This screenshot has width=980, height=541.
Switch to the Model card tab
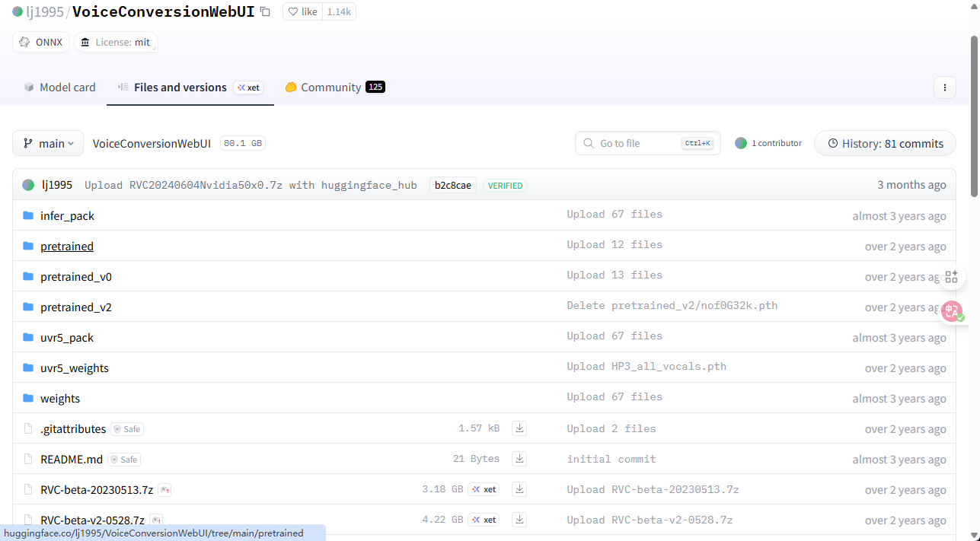tap(59, 88)
